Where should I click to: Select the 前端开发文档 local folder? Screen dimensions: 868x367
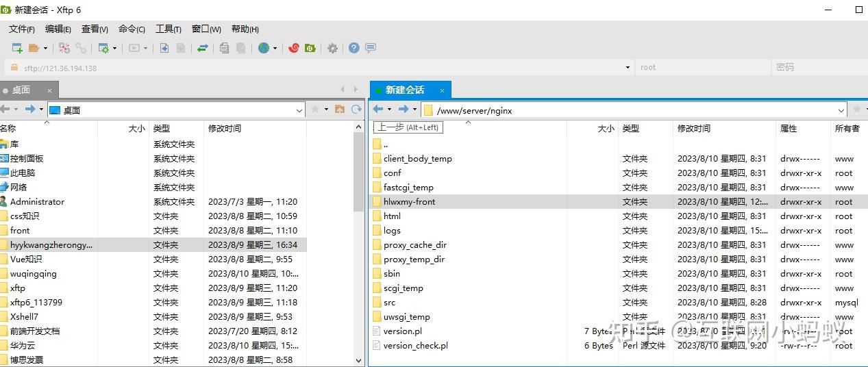pos(35,331)
